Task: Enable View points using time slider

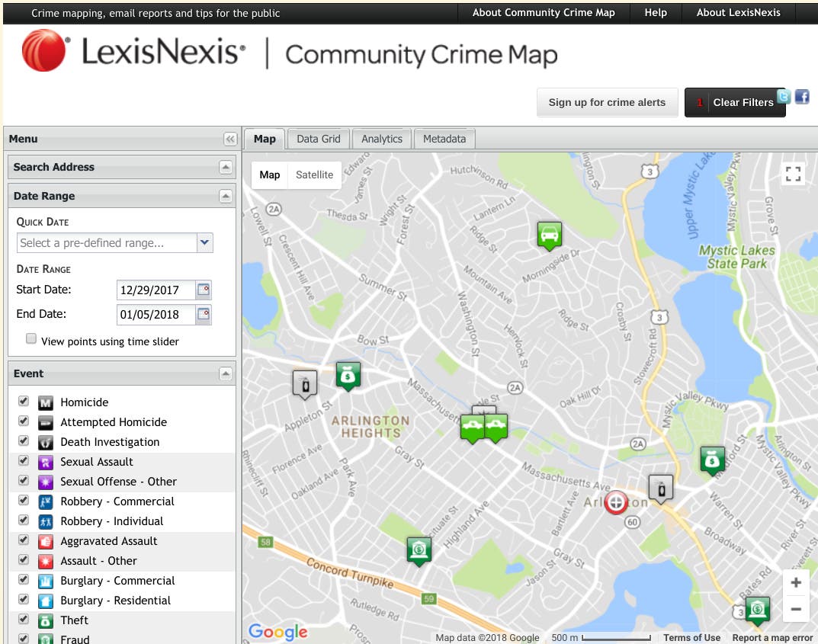Action: tap(31, 339)
